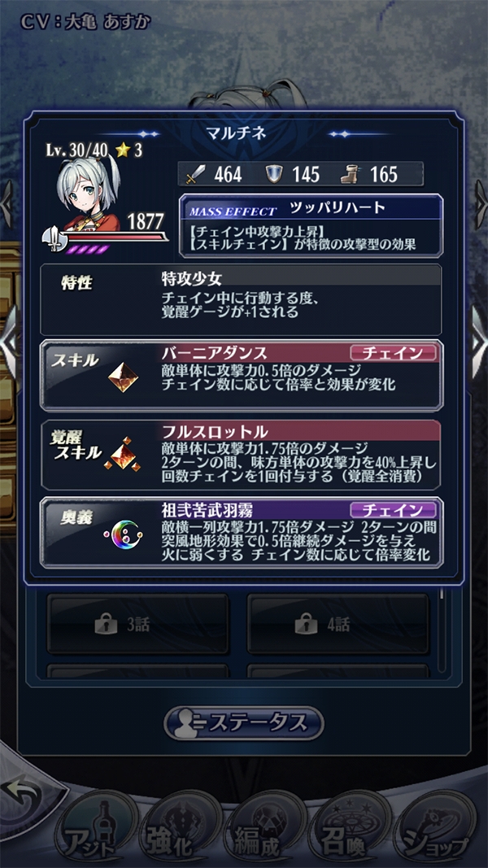The width and height of the screenshot is (488, 868).
Task: Tap the upper right edge chevron
Action: click(480, 205)
